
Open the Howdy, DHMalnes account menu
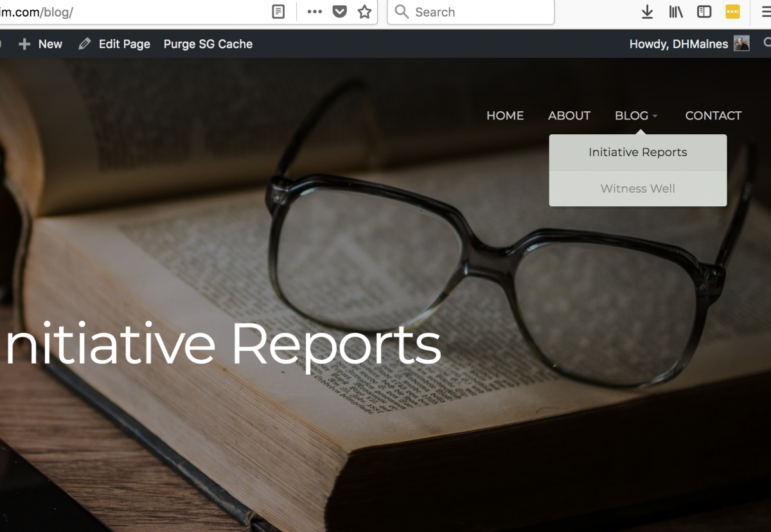[689, 44]
